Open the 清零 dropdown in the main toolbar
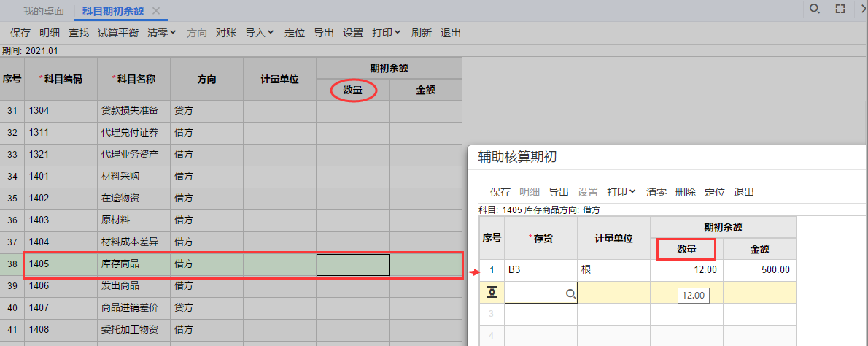 [x=162, y=33]
